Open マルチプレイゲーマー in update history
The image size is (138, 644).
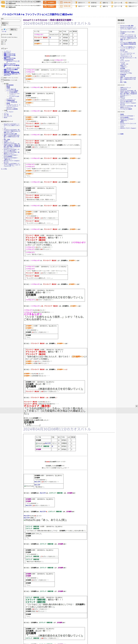(x=126, y=55)
